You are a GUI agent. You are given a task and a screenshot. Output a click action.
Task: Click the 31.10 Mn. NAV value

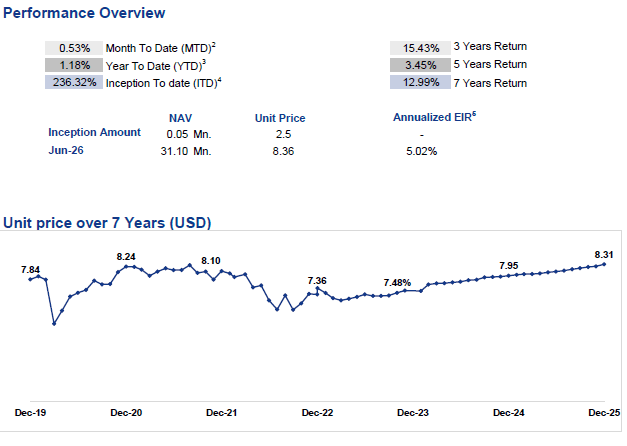pos(186,151)
